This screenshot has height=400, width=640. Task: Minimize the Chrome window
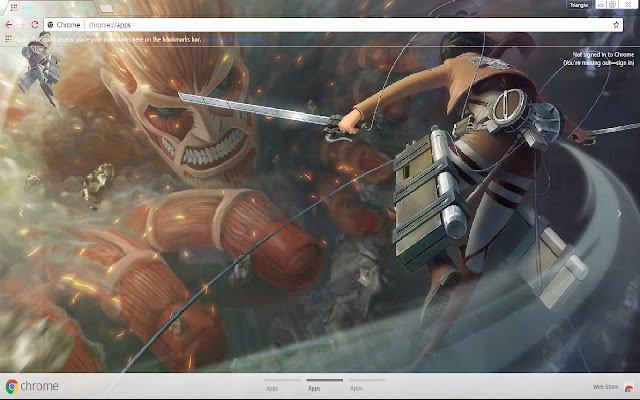(601, 5)
